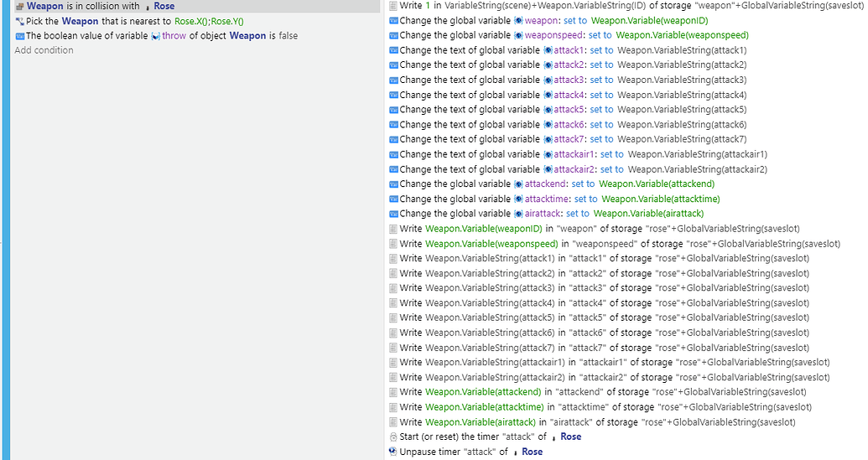This screenshot has width=868, height=460.
Task: Click variable icon of 'attack6: set to' action
Action: [393, 125]
